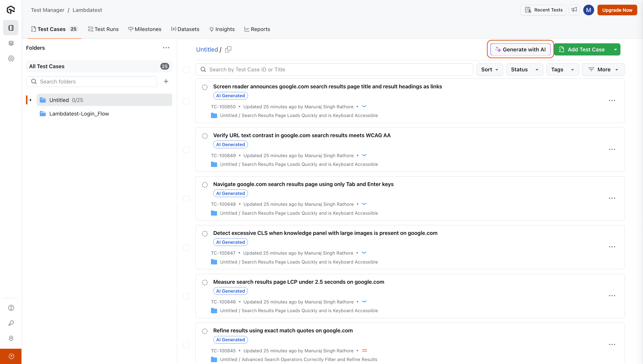This screenshot has height=364, width=643.
Task: Open the help question mark icon
Action: click(11, 308)
